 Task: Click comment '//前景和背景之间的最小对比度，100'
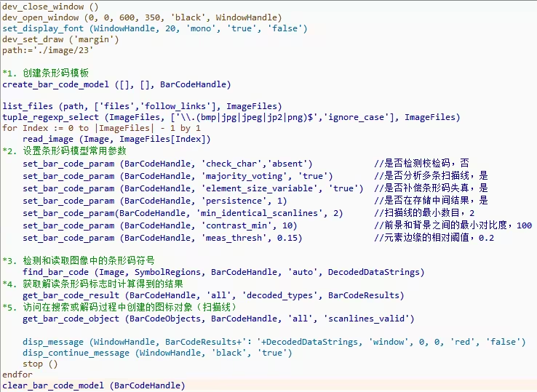(x=453, y=225)
